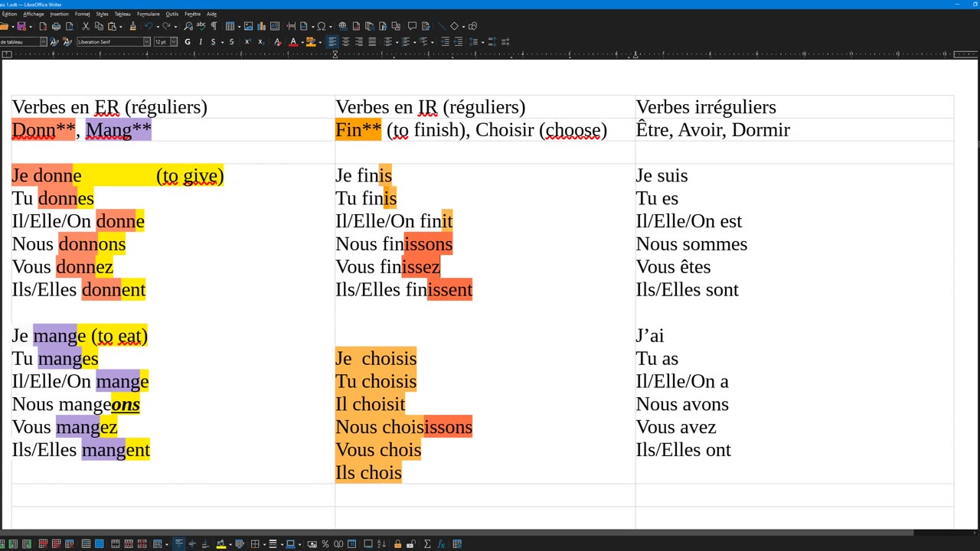
Task: Open the Paste options dropdown arrow
Action: (x=120, y=26)
